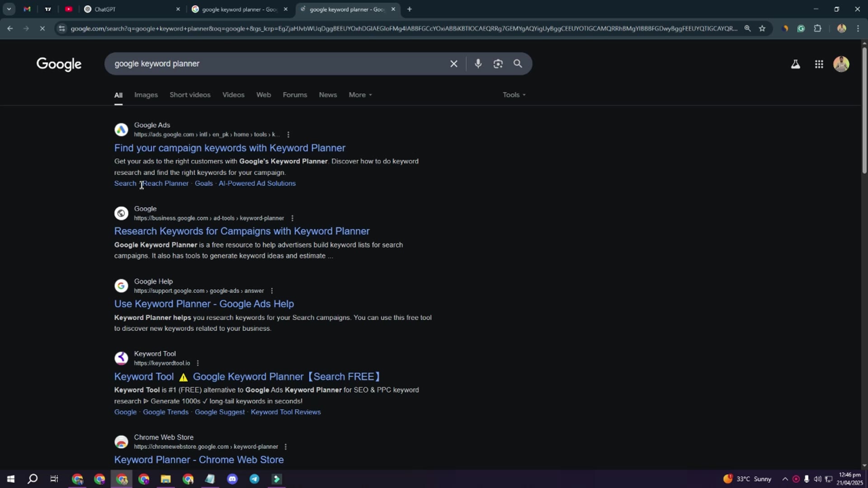This screenshot has height=488, width=868.
Task: Open the Goals sitelink
Action: 203,183
